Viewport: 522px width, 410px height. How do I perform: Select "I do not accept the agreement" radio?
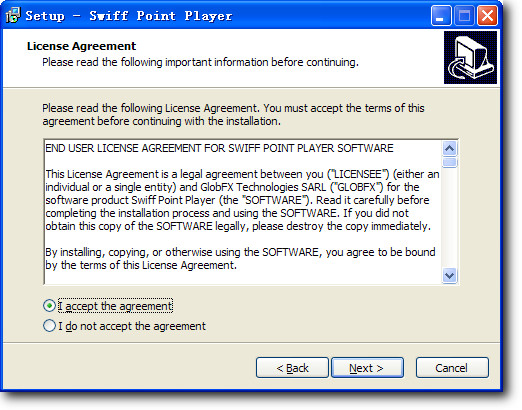coord(49,326)
